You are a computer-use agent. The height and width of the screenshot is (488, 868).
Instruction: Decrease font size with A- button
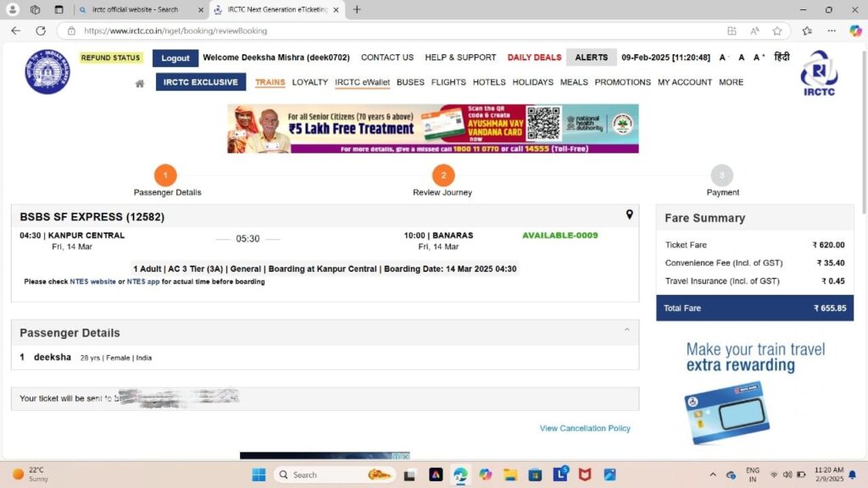pos(724,58)
